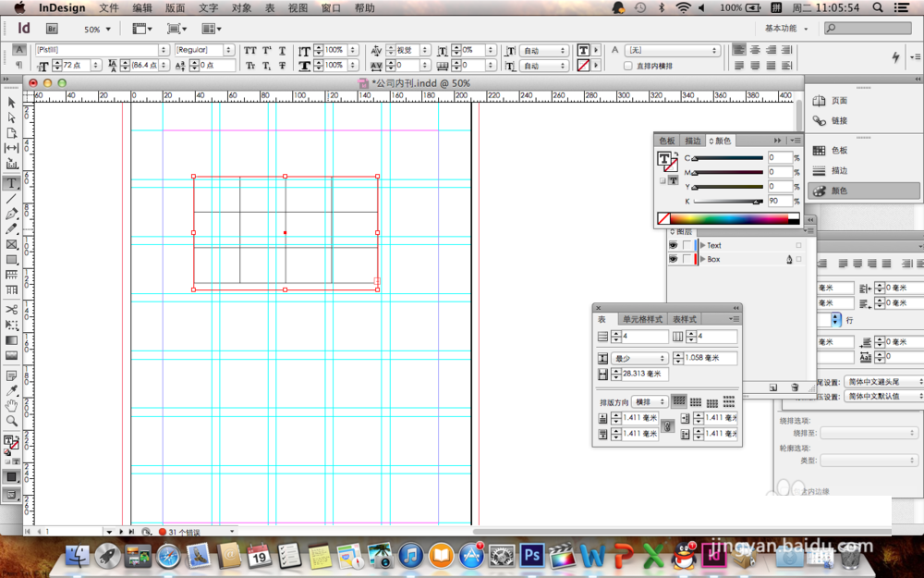Viewport: 924px width, 578px height.
Task: Click the C cyan slider track
Action: point(728,158)
